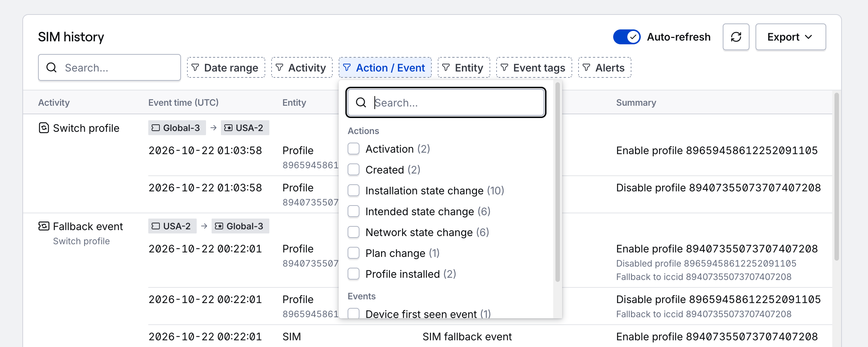Click the Global-3 profile chip in Switch profile row
The image size is (868, 347).
(x=177, y=128)
